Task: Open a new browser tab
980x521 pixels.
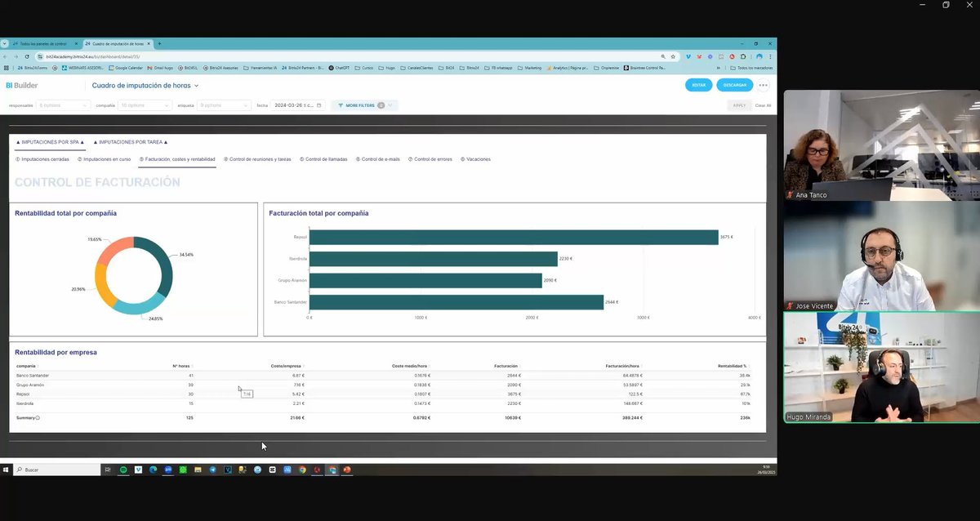Action: (159, 43)
